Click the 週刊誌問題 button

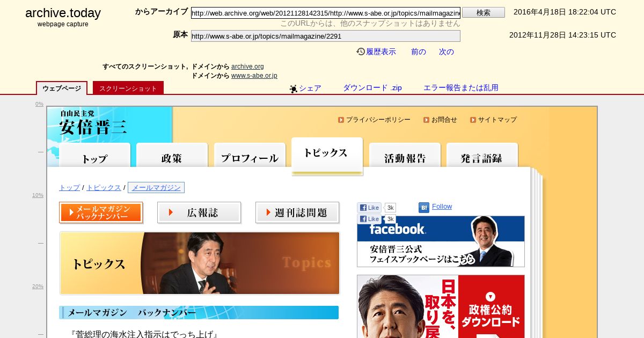pyautogui.click(x=297, y=212)
